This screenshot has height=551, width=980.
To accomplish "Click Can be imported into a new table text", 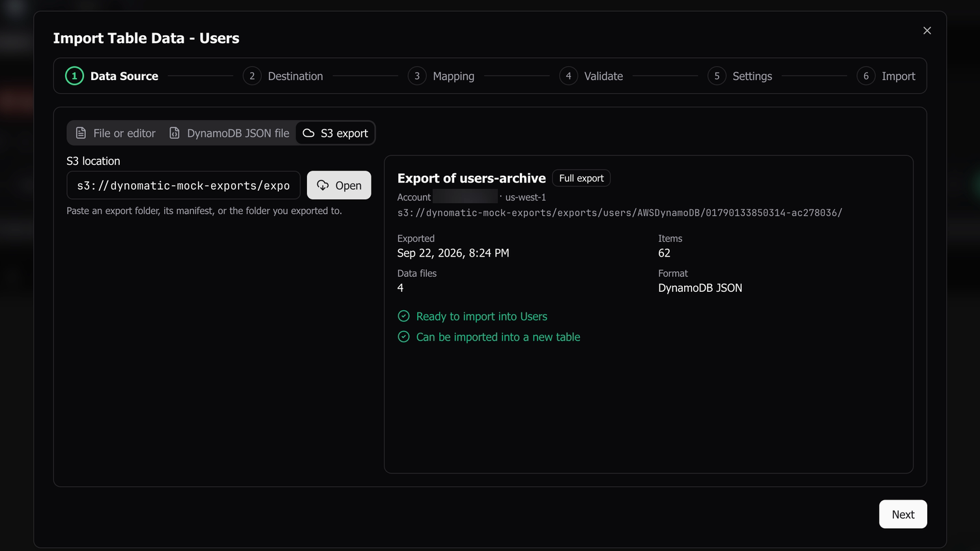I will [x=498, y=337].
